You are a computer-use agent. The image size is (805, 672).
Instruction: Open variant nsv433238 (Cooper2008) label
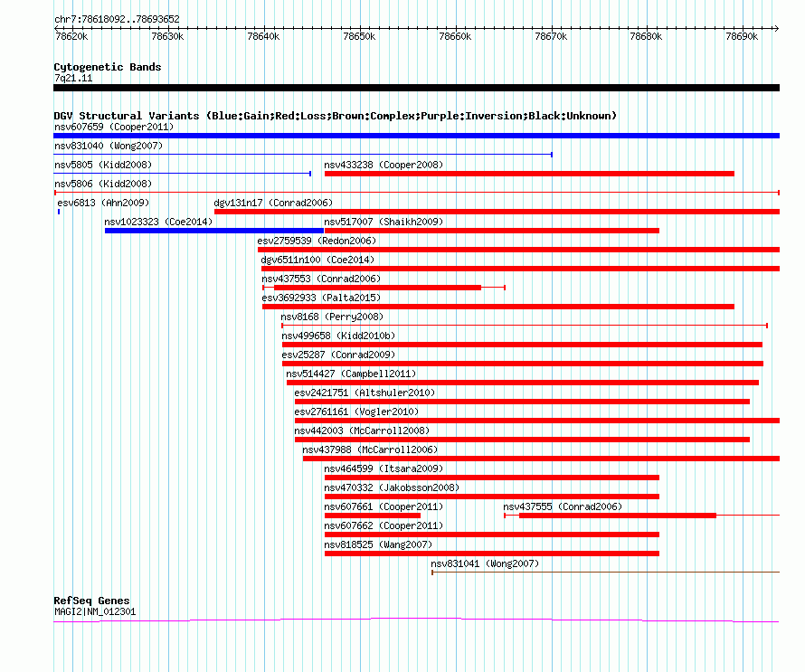click(x=384, y=165)
